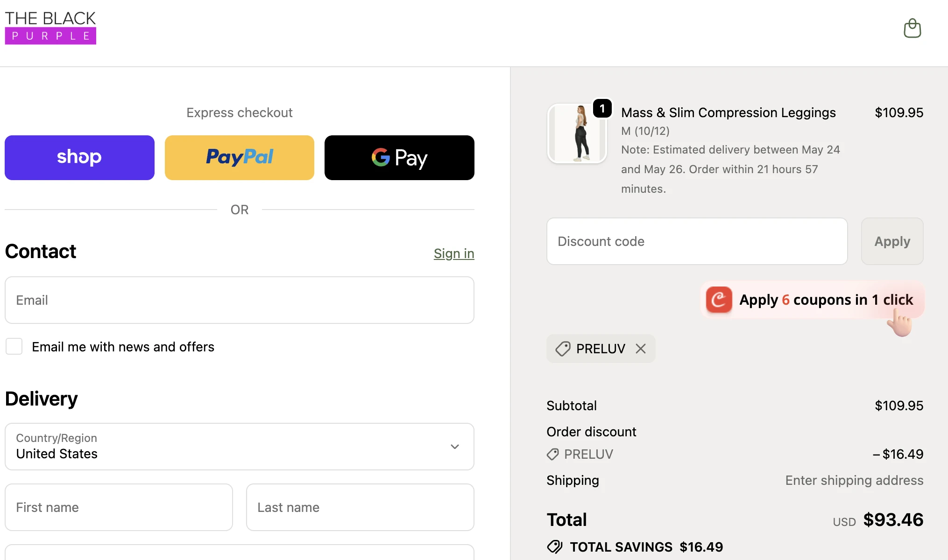948x560 pixels.
Task: Open the leggings product thumbnail
Action: coord(577,133)
